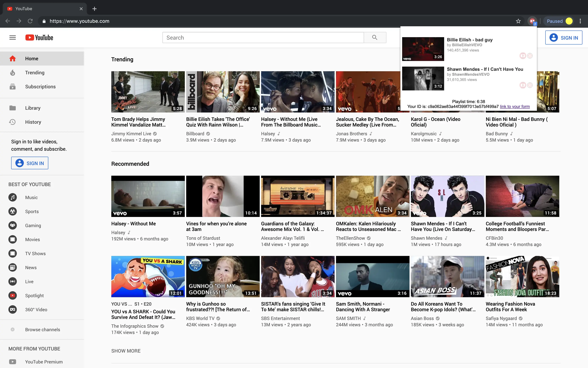Click the Sports category icon

[13, 211]
